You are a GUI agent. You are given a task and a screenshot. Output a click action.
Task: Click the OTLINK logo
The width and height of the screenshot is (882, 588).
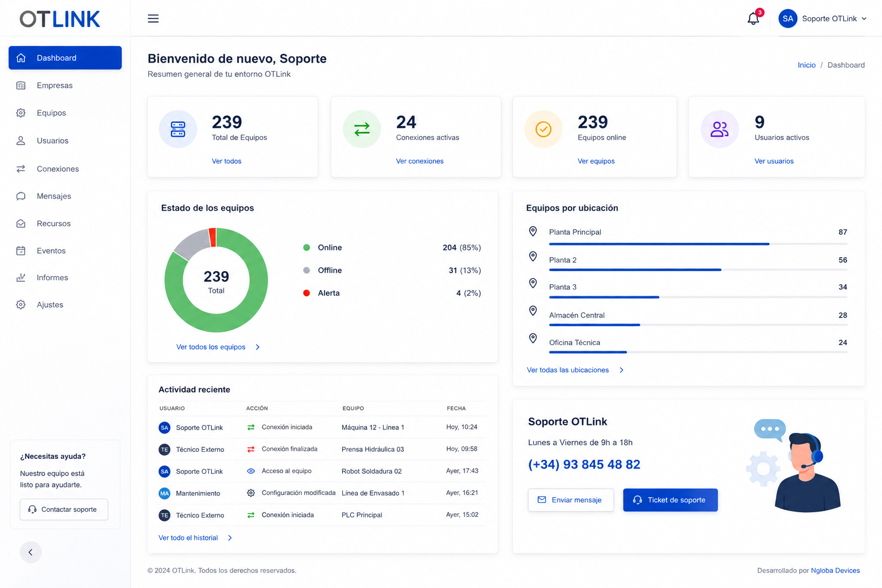(x=60, y=19)
